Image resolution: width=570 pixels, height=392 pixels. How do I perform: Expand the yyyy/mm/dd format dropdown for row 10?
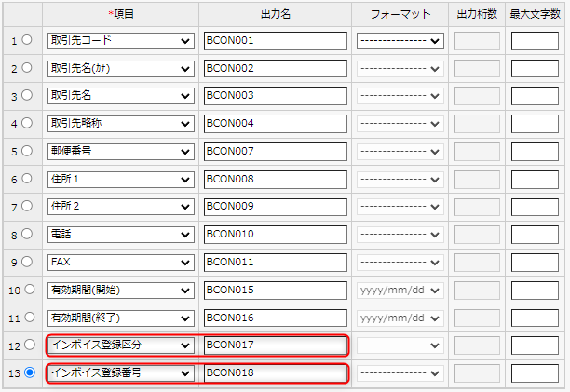pos(400,290)
